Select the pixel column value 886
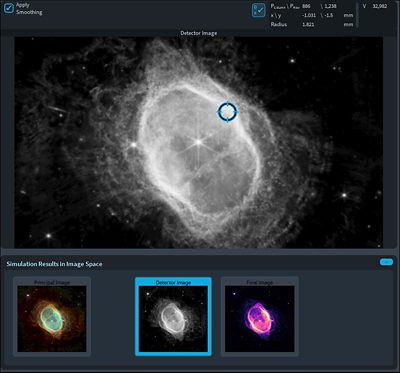This screenshot has width=400, height=373. pos(306,6)
